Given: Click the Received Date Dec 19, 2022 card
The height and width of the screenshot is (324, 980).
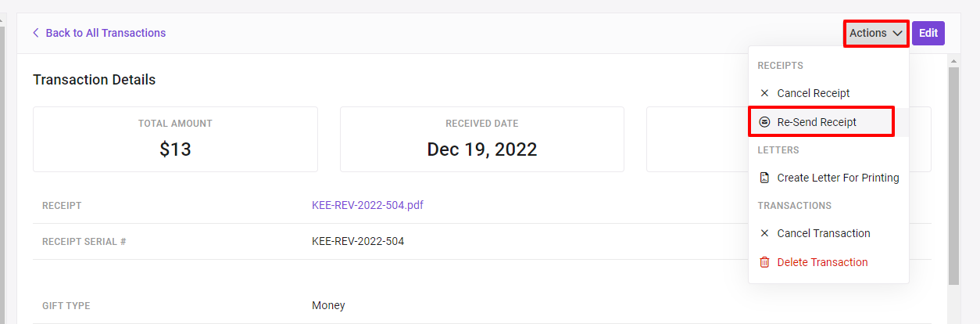Looking at the screenshot, I should point(482,139).
